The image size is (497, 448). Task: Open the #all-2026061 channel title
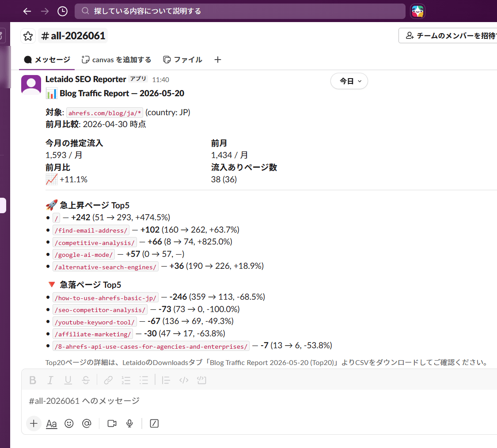pyautogui.click(x=73, y=36)
